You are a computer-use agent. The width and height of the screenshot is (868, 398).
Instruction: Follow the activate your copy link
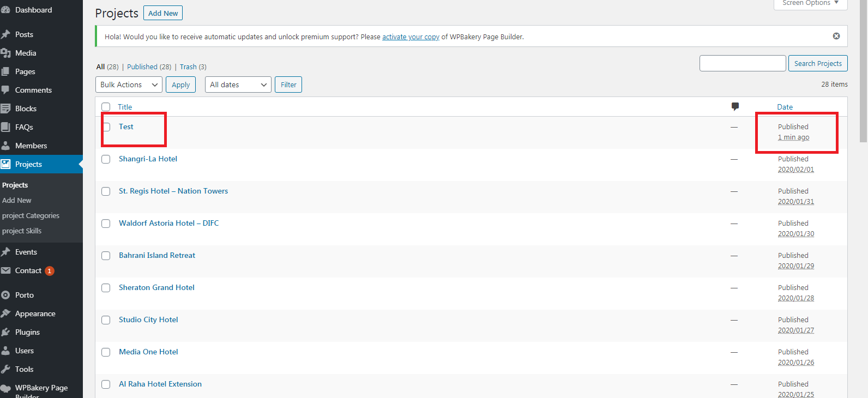(x=411, y=37)
